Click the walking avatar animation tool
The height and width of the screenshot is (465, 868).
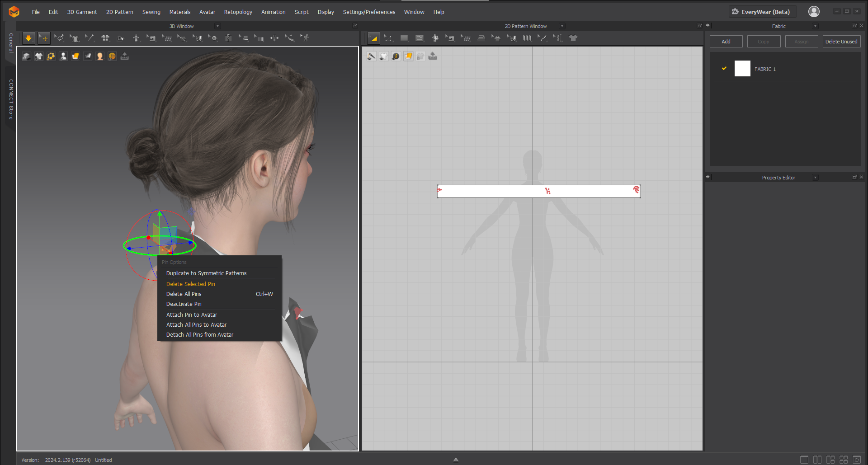305,38
